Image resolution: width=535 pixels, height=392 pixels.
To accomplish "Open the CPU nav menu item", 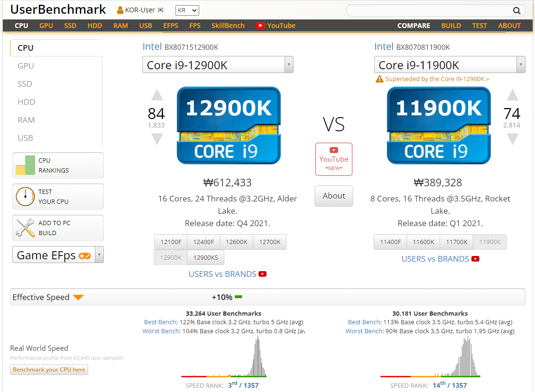I will [x=21, y=26].
